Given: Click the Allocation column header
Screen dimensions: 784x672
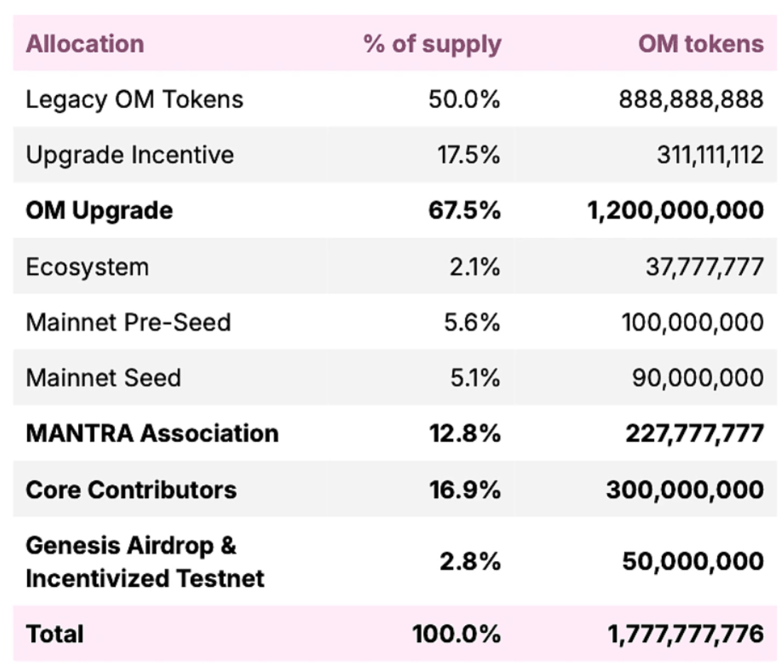Looking at the screenshot, I should (x=85, y=44).
